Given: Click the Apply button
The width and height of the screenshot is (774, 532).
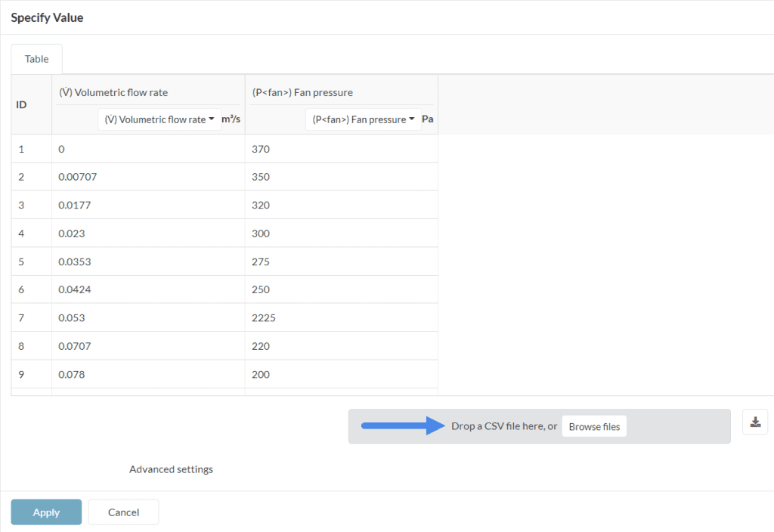Looking at the screenshot, I should (x=46, y=512).
